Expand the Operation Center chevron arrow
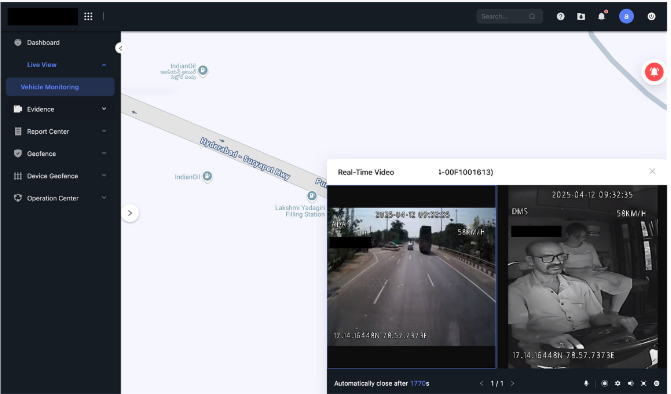 click(104, 198)
